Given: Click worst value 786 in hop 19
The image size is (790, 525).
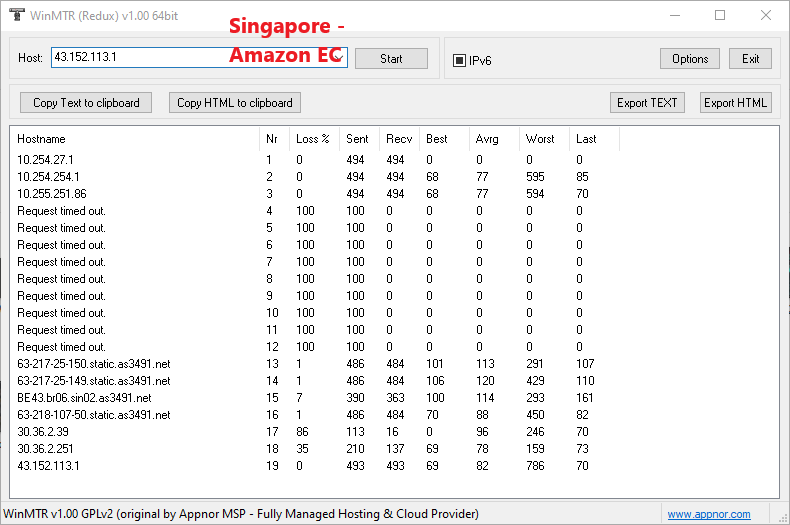Looking at the screenshot, I should point(535,466).
